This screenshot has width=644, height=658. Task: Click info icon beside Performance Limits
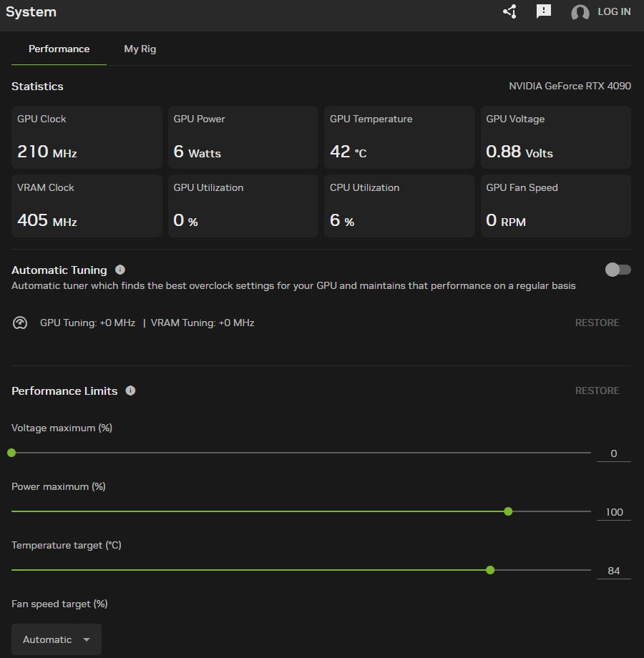click(130, 391)
